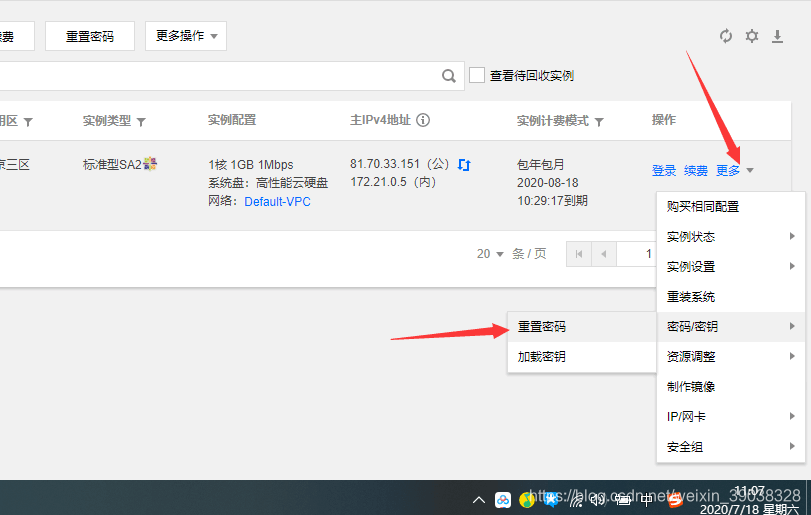811x515 pixels.
Task: Download the instance list
Action: (x=777, y=36)
